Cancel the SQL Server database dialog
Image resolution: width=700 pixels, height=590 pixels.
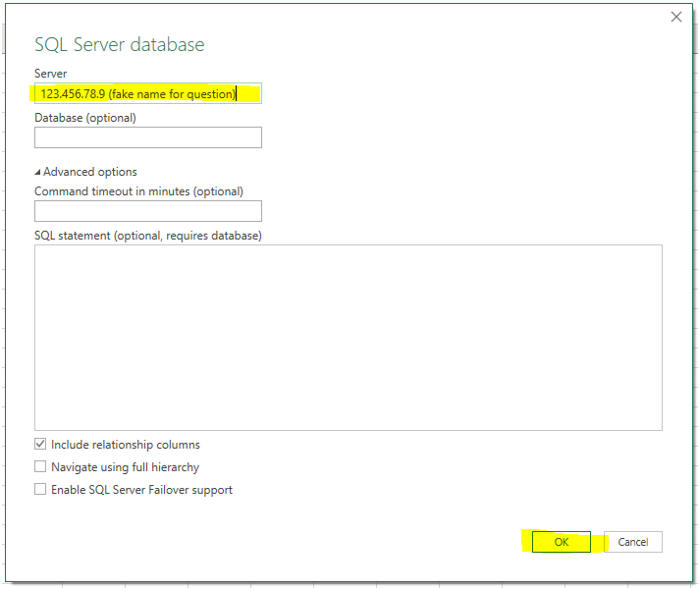click(633, 542)
